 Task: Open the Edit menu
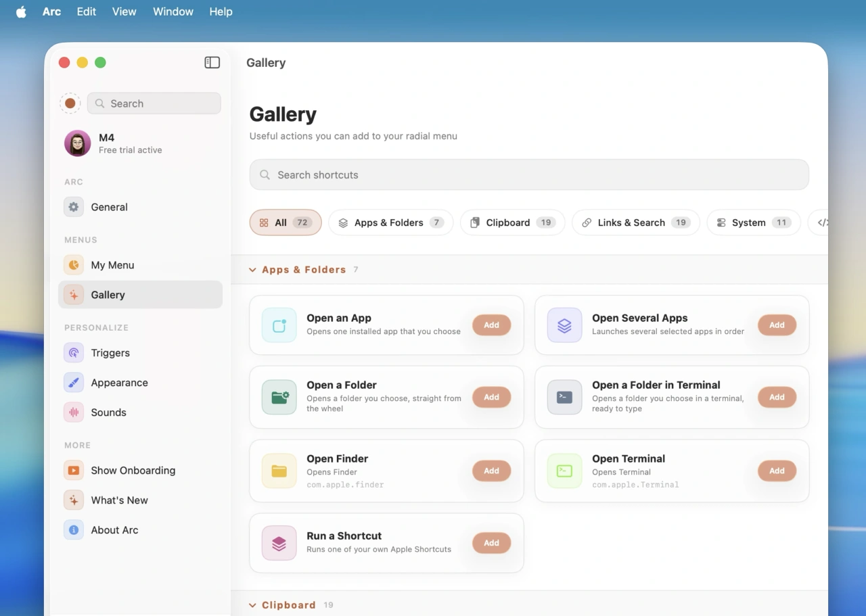(87, 11)
